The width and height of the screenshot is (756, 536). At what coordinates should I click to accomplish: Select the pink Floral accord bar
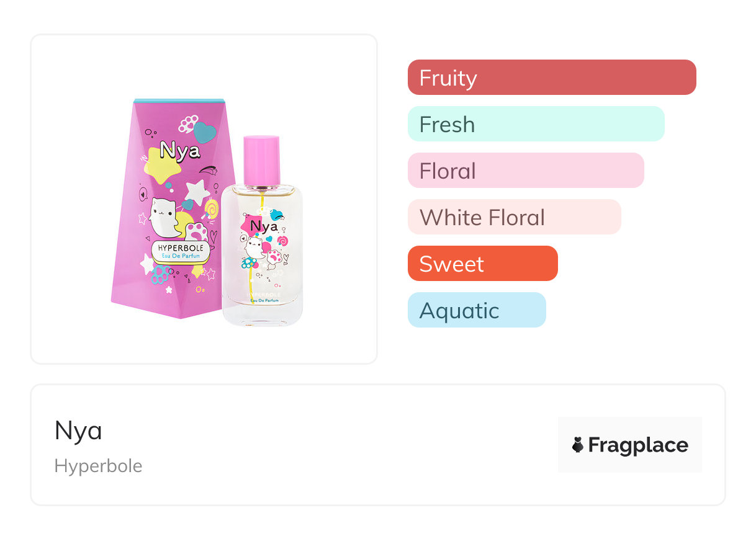coord(525,171)
